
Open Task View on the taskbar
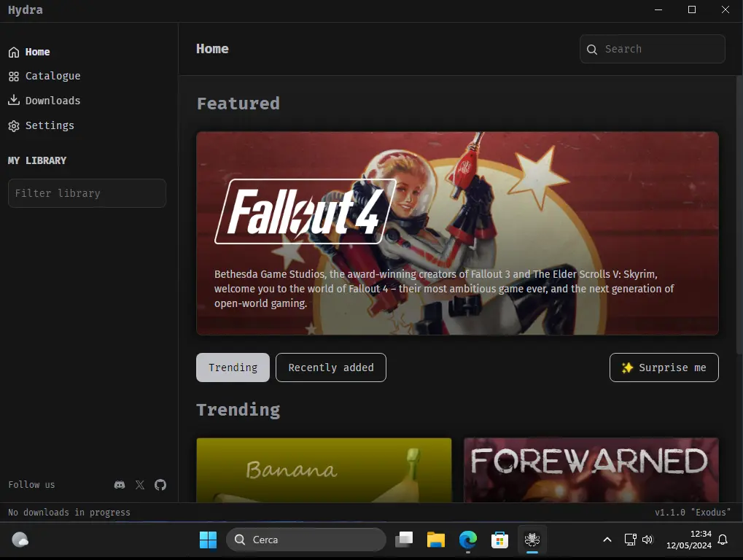tap(404, 540)
